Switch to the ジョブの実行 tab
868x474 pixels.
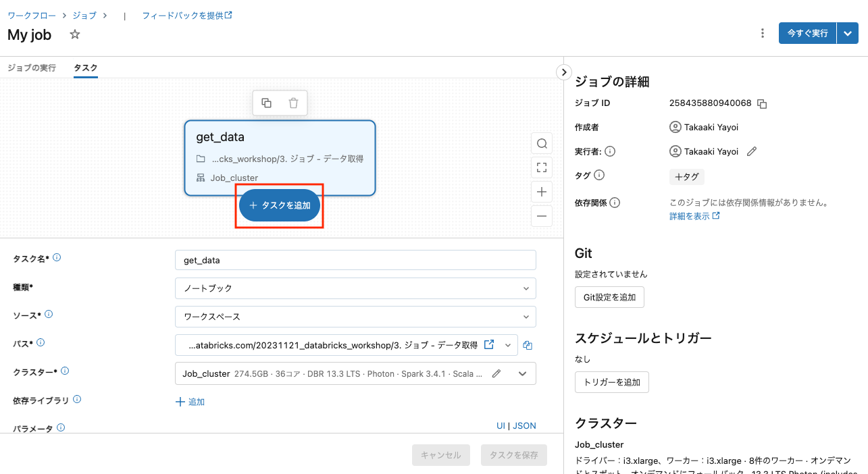coord(31,68)
